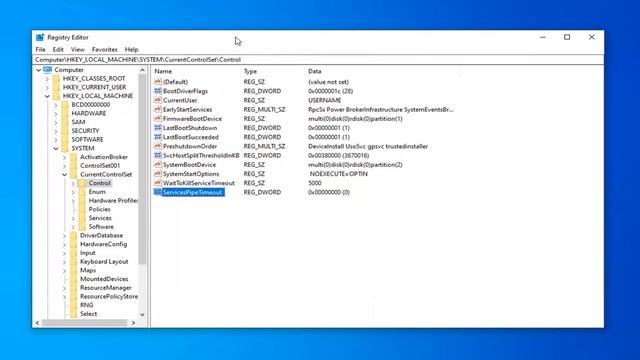
Task: Click the ActivationBroker folder icon
Action: click(x=73, y=157)
